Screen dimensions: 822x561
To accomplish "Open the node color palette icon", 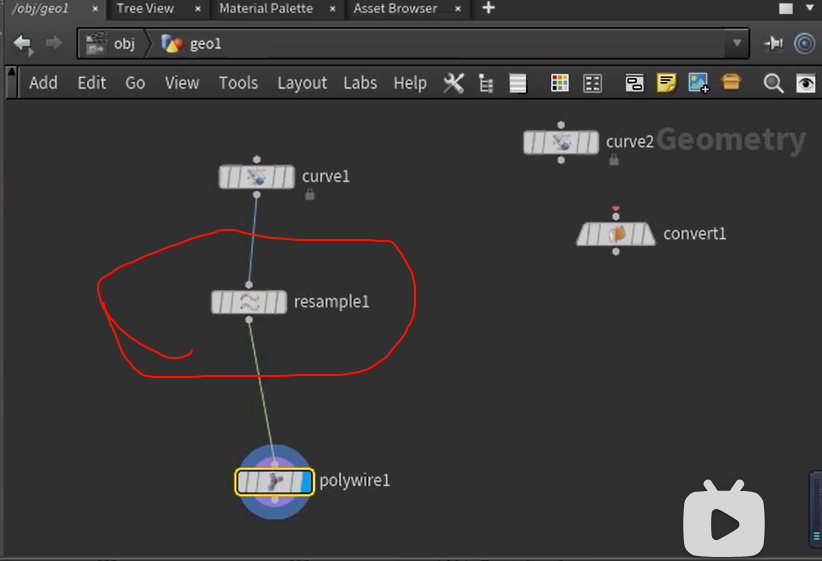I will pyautogui.click(x=559, y=83).
